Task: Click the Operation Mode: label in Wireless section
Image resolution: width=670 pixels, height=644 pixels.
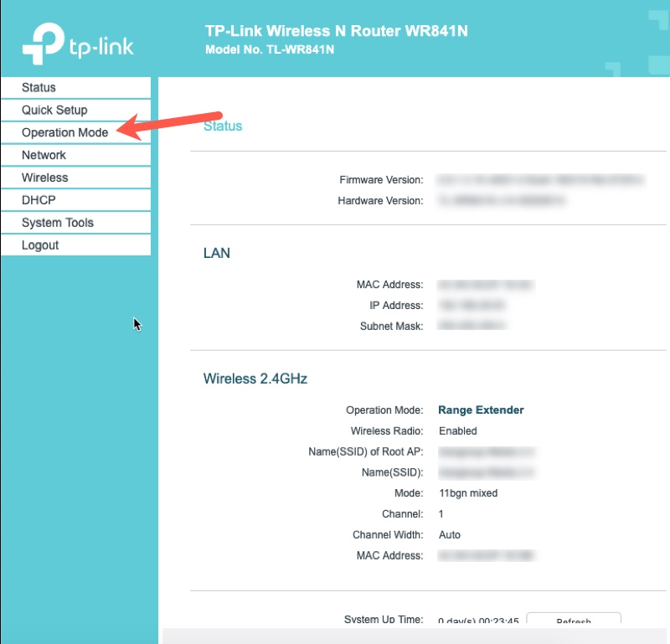Action: click(x=384, y=410)
